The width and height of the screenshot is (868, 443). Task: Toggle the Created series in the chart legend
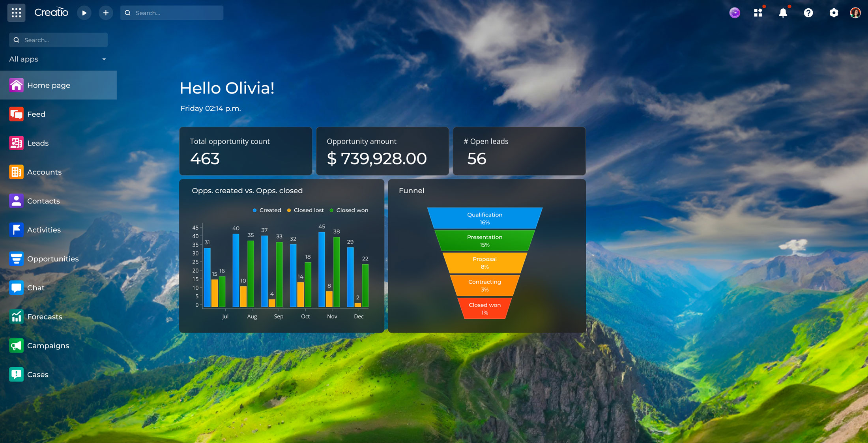tap(267, 210)
